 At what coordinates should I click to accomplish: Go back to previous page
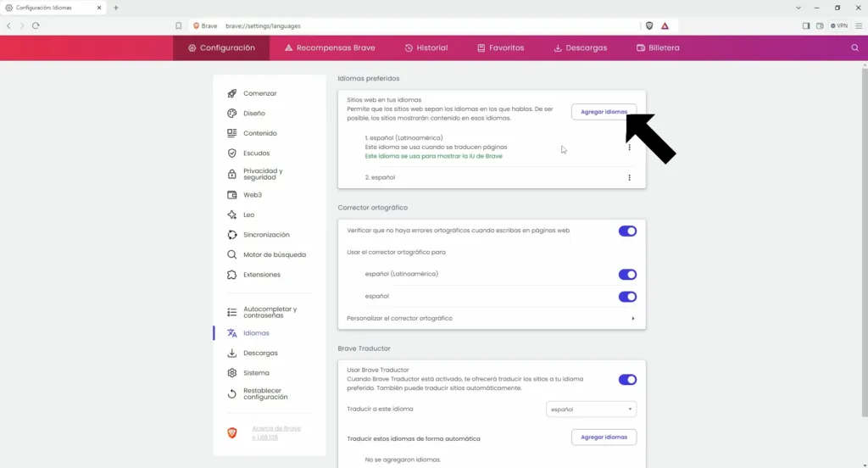click(8, 25)
